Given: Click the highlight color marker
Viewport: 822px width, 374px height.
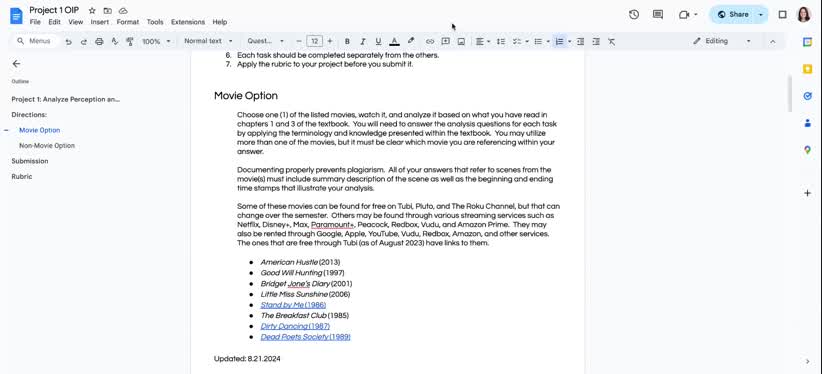Looking at the screenshot, I should coord(410,41).
